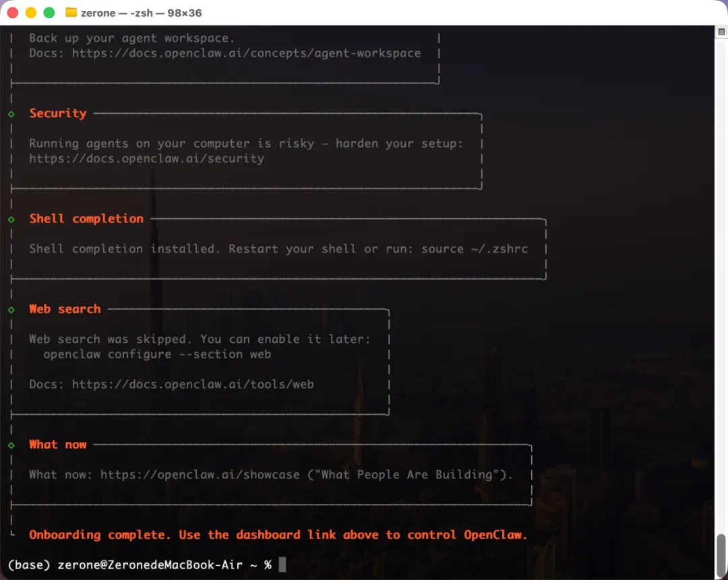Viewport: 728px width, 580px height.
Task: Click the terminal title 'zerone — -zsh — 98×36'
Action: point(141,13)
